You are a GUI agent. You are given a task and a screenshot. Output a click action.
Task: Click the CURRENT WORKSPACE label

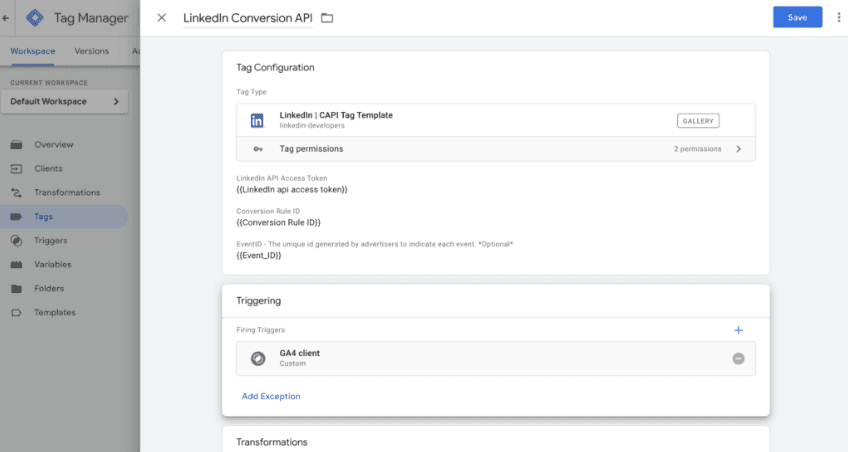pos(49,83)
